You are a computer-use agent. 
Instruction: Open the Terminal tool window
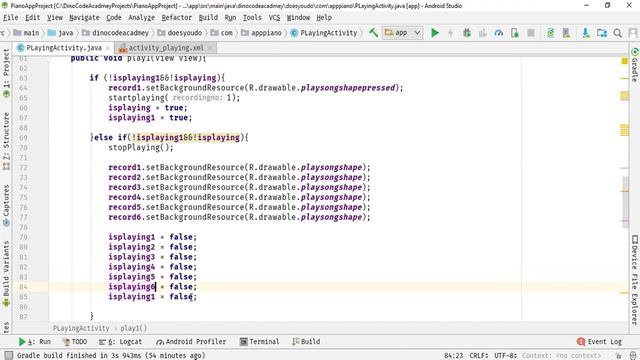click(260, 342)
